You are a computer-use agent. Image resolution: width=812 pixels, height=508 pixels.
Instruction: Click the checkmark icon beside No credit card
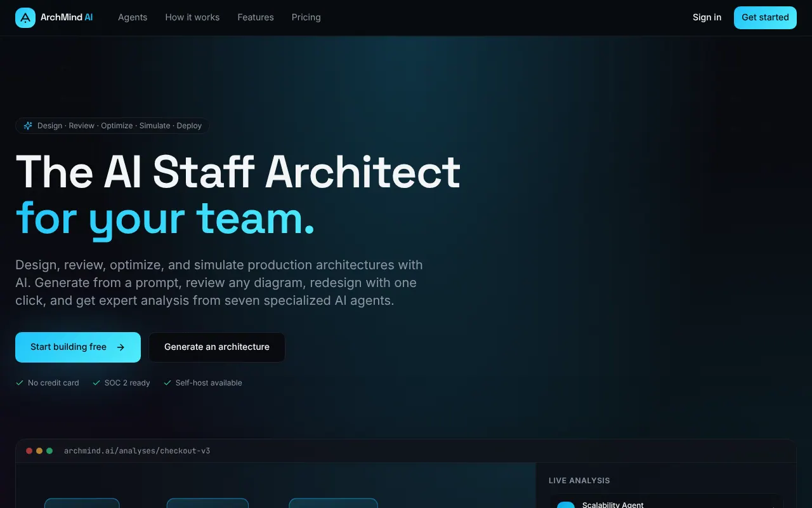(20, 383)
